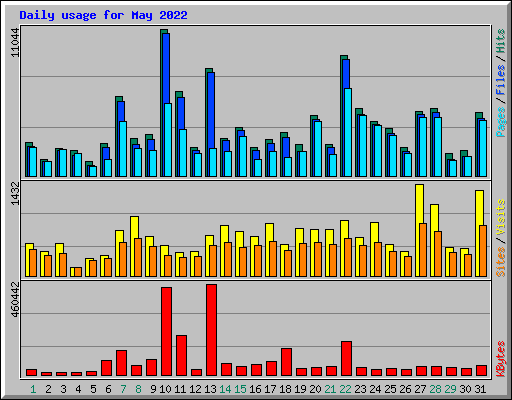
Task: Select the cyan Pages bar for day 10
Action: tap(168, 140)
